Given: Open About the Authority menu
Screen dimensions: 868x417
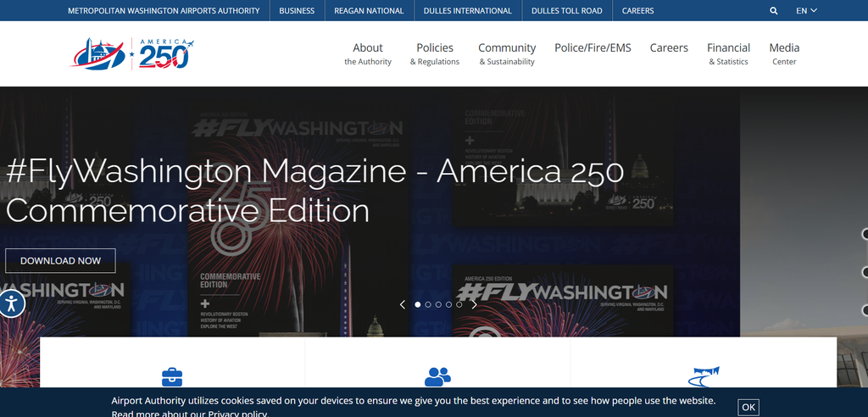Looking at the screenshot, I should pos(368,53).
